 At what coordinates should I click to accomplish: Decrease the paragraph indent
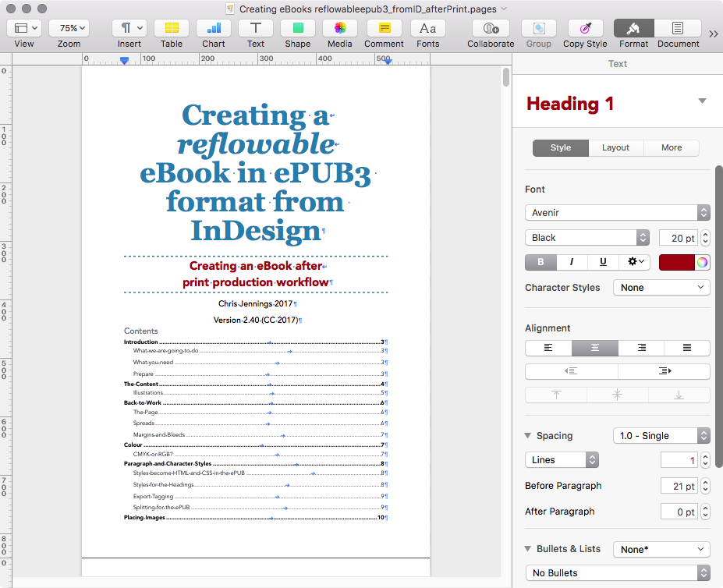571,370
